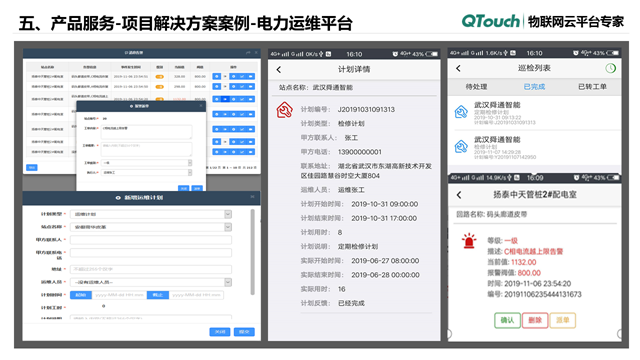Click 站点名称: 武汉舜通智能 text

tap(316, 87)
